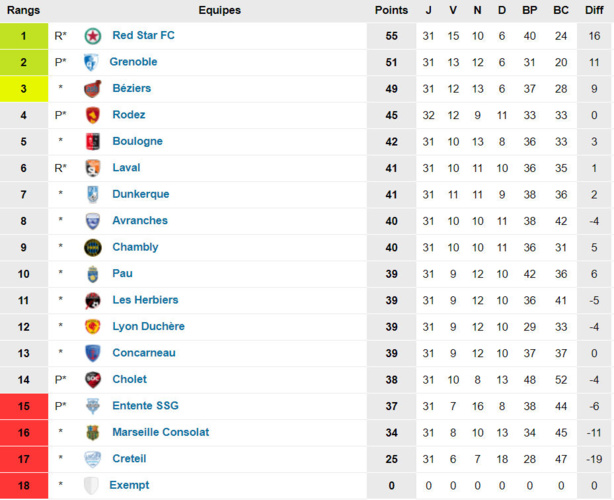Viewport: 614px width, 500px height.
Task: Click the Points column header
Action: (391, 10)
